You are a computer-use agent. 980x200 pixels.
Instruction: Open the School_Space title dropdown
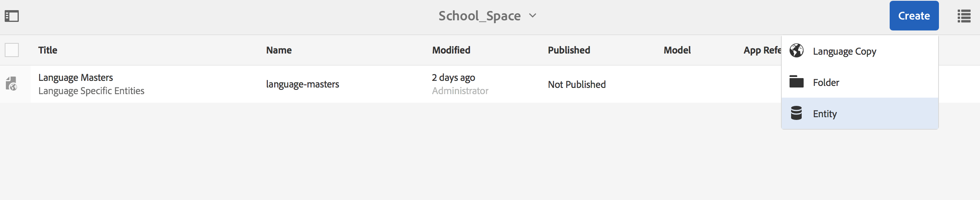pos(479,16)
